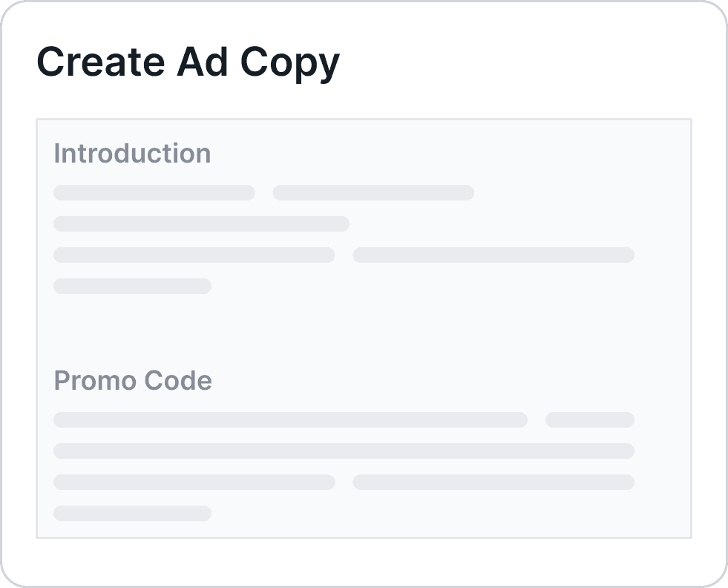Click right bar on Introduction's third line
728x588 pixels.
click(493, 255)
